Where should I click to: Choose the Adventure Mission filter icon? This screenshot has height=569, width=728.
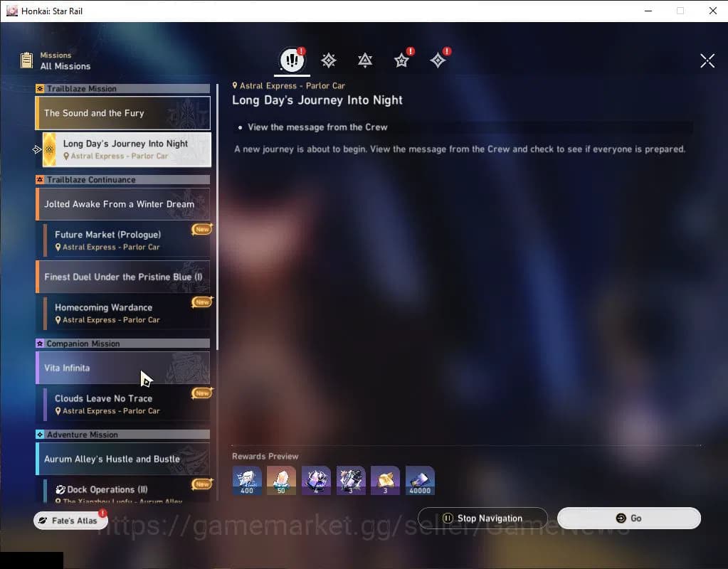pyautogui.click(x=438, y=60)
